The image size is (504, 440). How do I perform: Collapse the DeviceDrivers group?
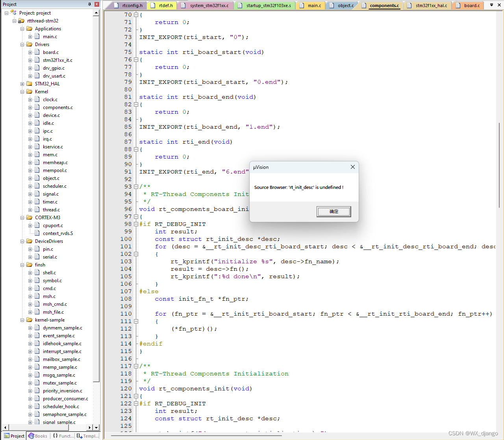(x=22, y=241)
